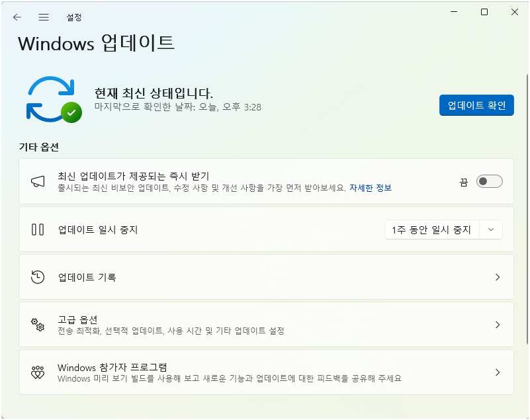Open the 자세한 정보 link
This screenshot has width=530, height=420.
click(371, 188)
